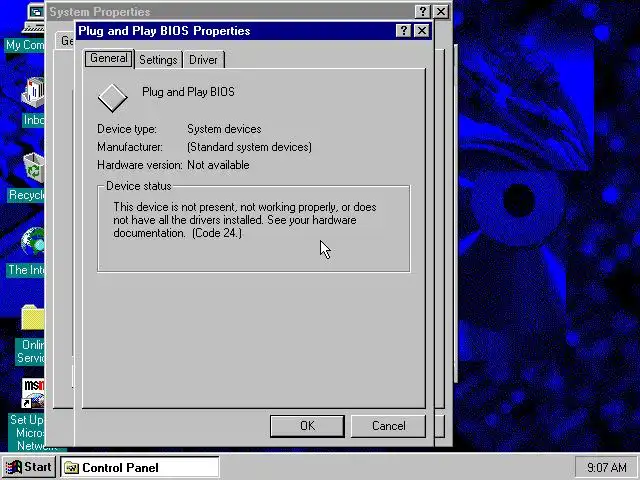Confirm with the OK button
Viewport: 640px width, 480px height.
pos(307,426)
